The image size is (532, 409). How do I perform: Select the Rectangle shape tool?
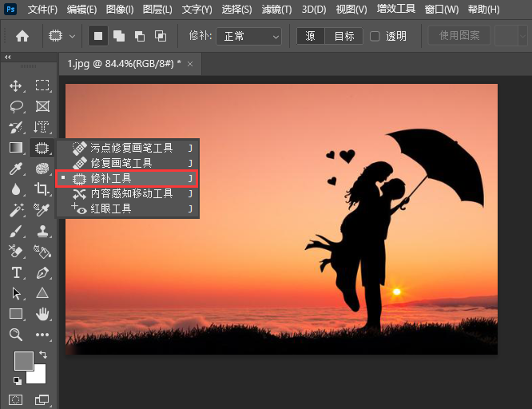click(x=16, y=314)
